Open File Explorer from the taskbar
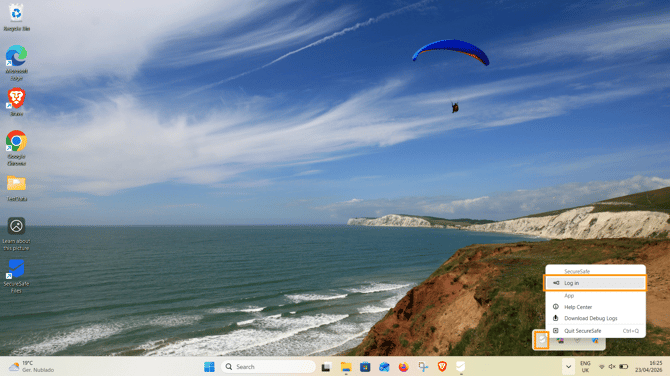This screenshot has width=670, height=376. point(346,367)
